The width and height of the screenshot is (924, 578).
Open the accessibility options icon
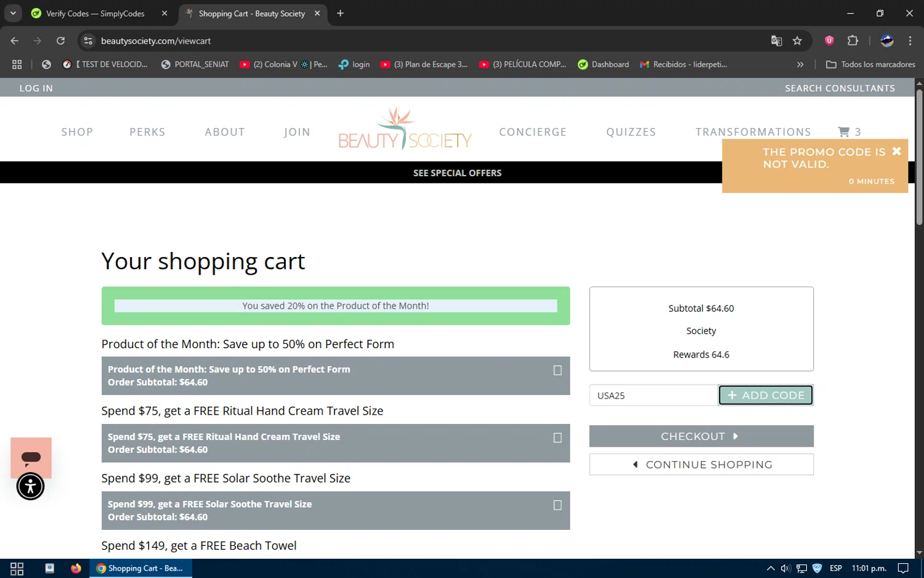pyautogui.click(x=30, y=486)
